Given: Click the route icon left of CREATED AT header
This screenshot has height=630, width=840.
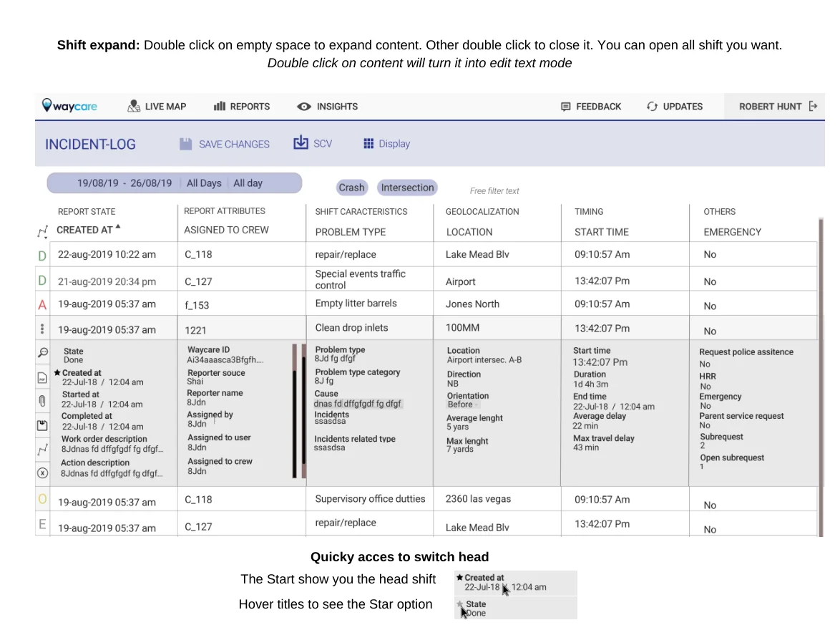Looking at the screenshot, I should pyautogui.click(x=43, y=231).
